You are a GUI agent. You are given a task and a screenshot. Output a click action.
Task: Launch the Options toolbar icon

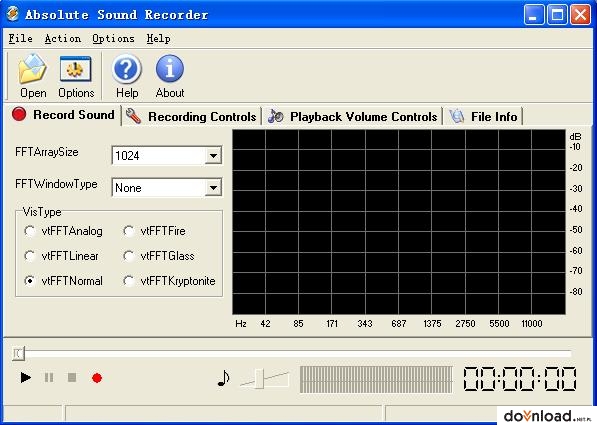click(76, 76)
